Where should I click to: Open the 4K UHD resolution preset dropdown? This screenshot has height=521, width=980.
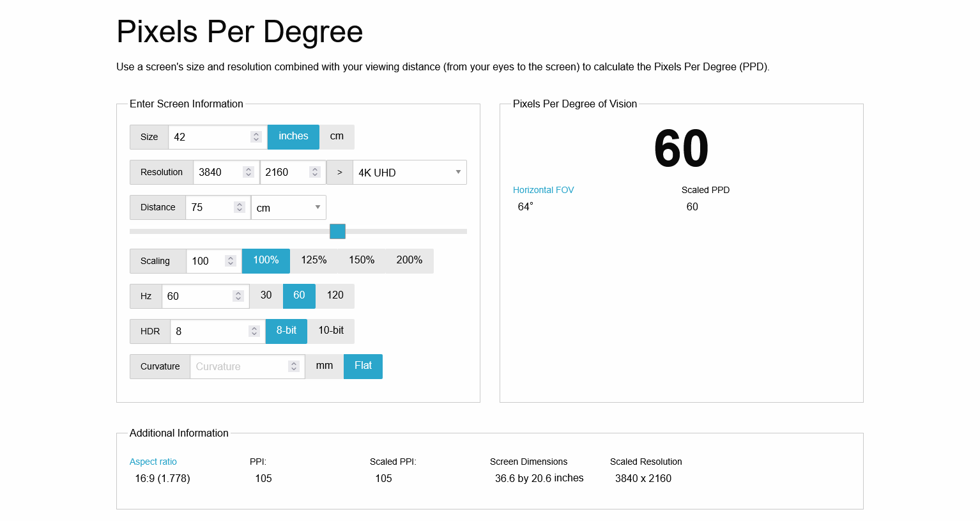tap(410, 172)
